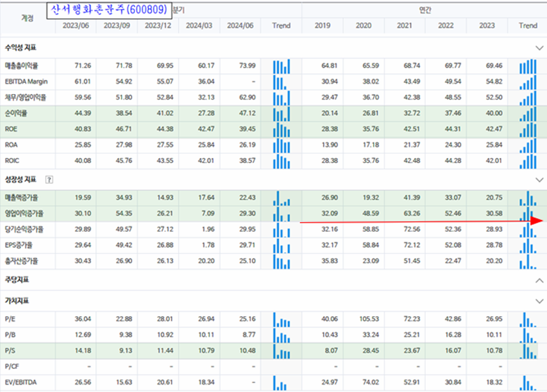The width and height of the screenshot is (547, 392).
Task: Expand the 주당지표 section chevron
Action: (539, 280)
